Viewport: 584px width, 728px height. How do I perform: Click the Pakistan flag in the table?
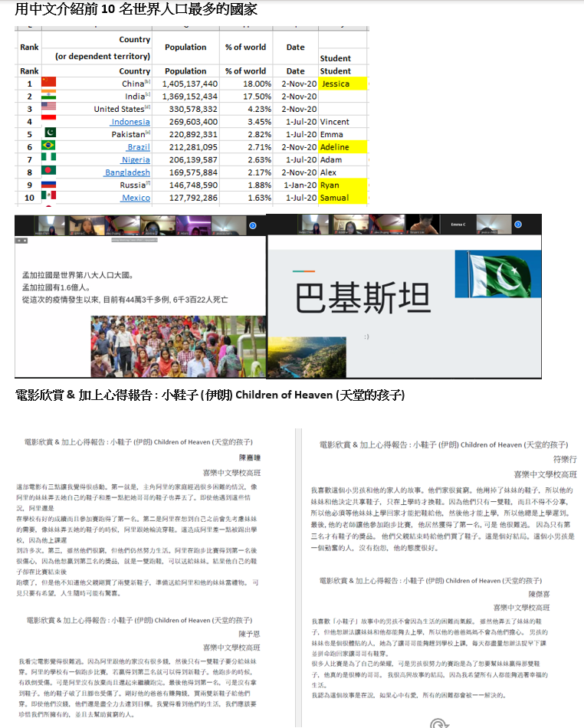49,134
